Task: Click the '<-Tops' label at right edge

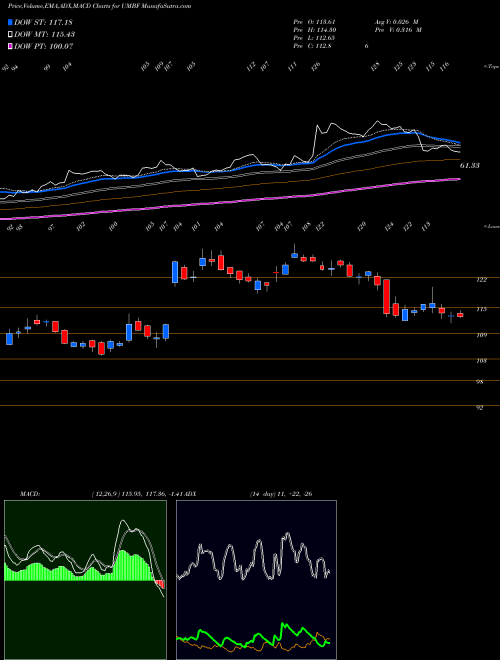Action: point(491,66)
